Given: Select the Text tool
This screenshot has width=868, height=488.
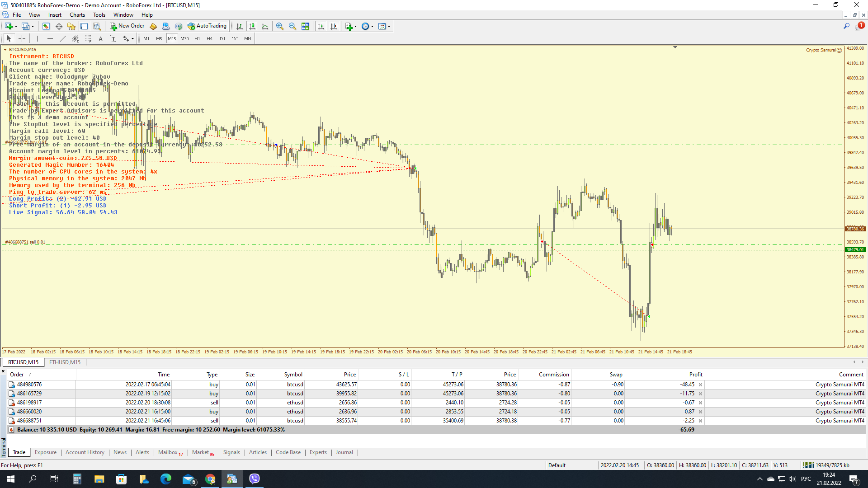Looking at the screenshot, I should pyautogui.click(x=101, y=38).
